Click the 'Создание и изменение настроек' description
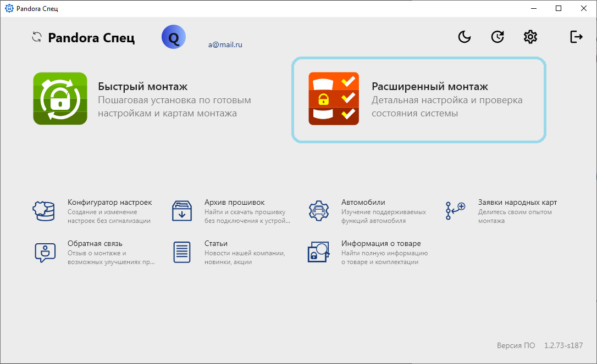597x364 pixels. click(109, 216)
